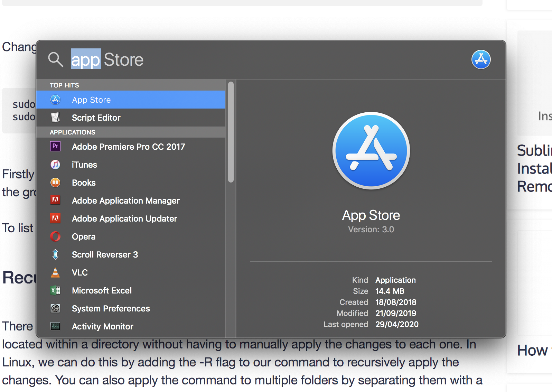Click the large App Store preview icon
This screenshot has height=392, width=552.
pyautogui.click(x=371, y=151)
